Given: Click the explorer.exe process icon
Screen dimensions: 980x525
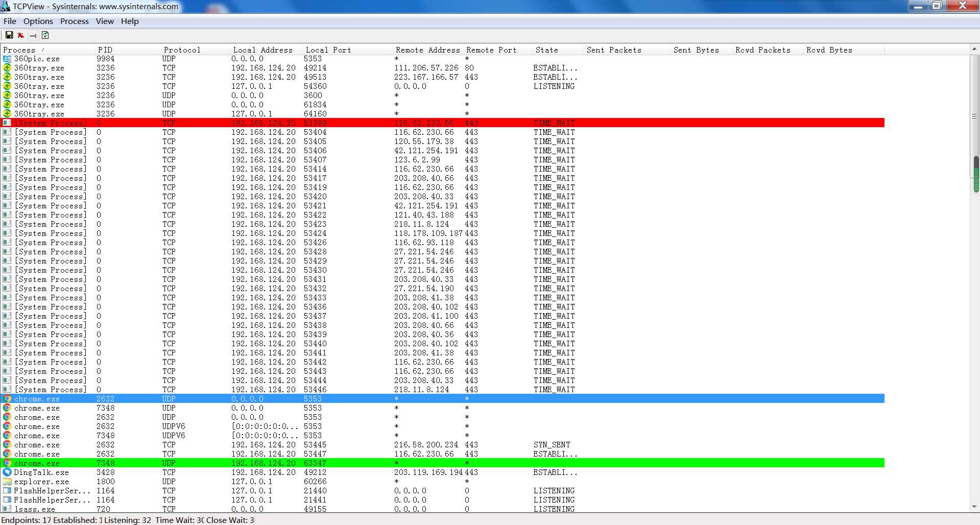Looking at the screenshot, I should point(7,482).
